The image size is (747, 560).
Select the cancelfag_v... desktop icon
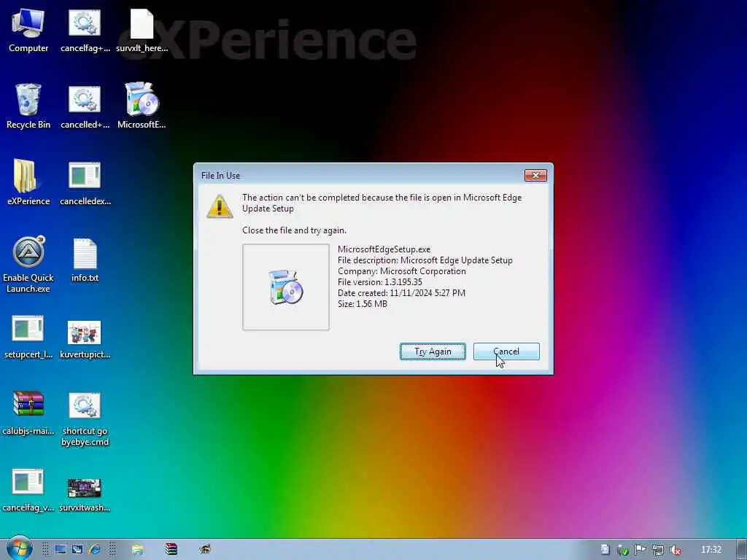click(x=28, y=490)
